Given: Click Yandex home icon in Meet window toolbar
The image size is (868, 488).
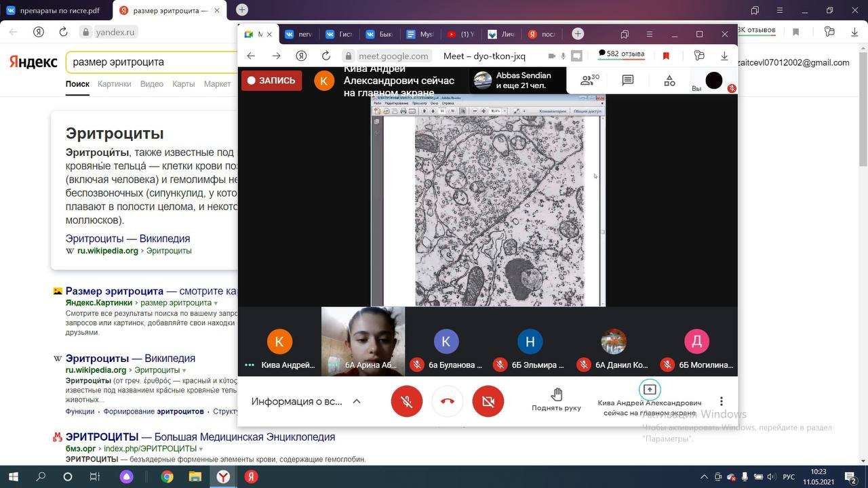Looking at the screenshot, I should tap(301, 56).
